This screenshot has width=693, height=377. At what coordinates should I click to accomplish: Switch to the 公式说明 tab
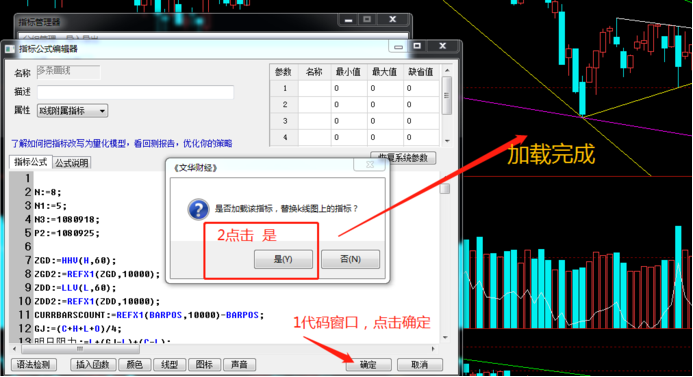pos(72,163)
